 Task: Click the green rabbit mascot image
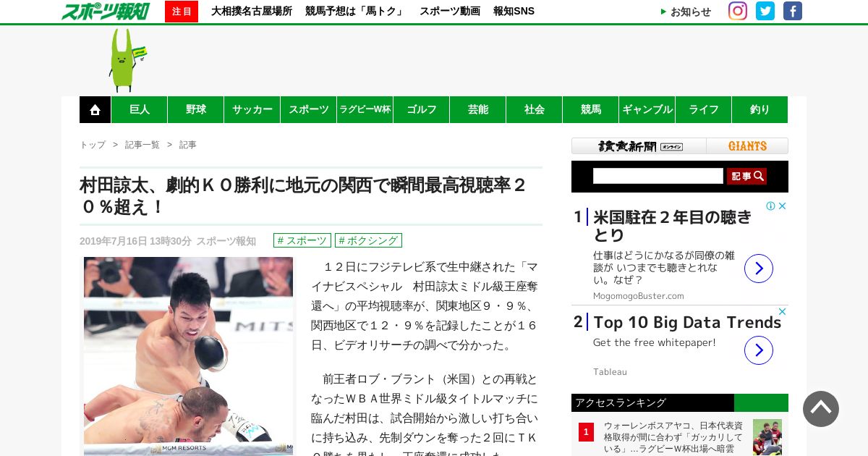[127, 60]
